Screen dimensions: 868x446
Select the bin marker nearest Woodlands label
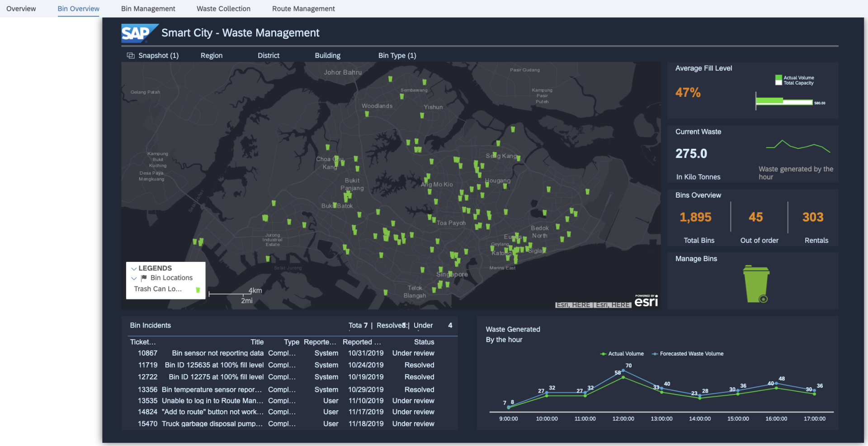367,114
